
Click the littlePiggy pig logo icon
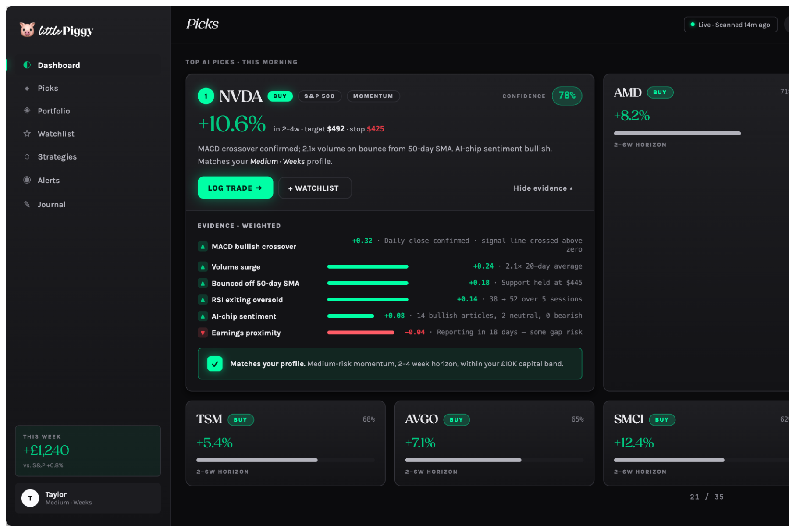[27, 30]
